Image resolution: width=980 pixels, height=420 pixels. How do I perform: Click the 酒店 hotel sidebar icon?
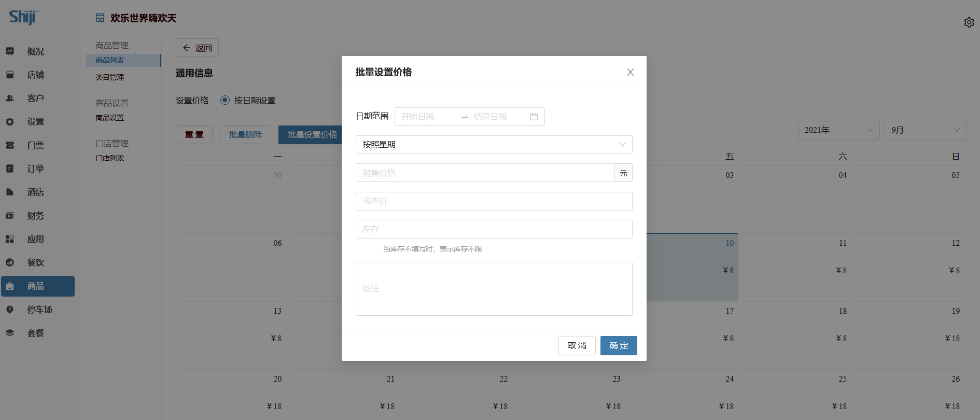pos(10,192)
